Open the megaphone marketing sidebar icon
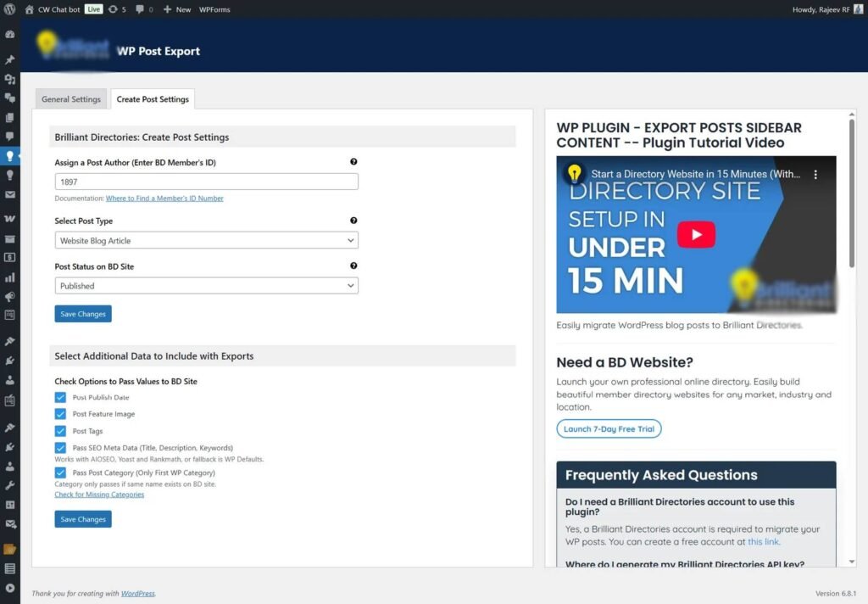The width and height of the screenshot is (868, 604). [9, 296]
